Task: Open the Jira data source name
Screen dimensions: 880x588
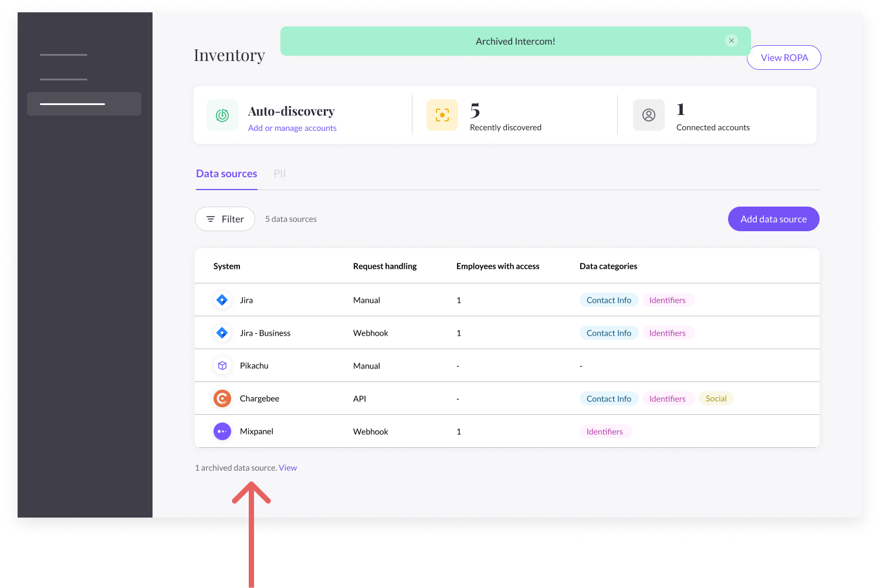Action: [x=246, y=300]
